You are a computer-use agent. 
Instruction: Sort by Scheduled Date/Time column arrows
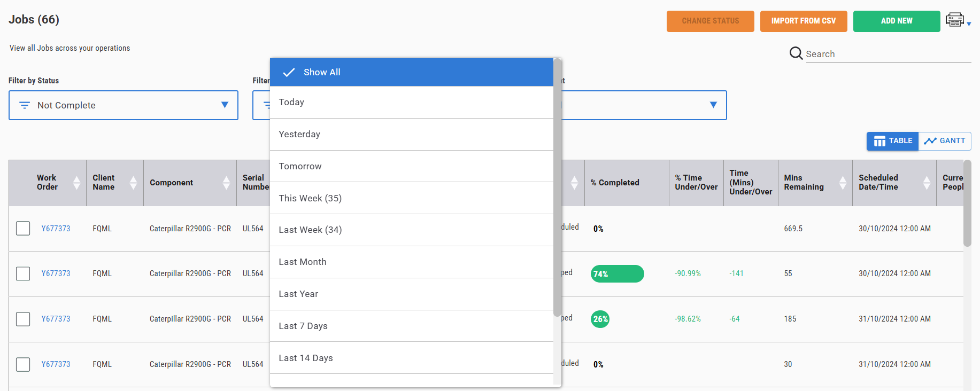point(927,183)
